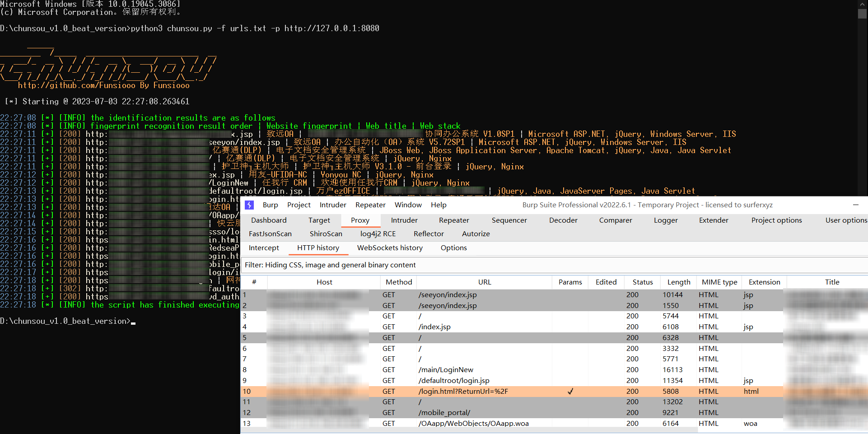Open the Intruder menu in menu bar
868x434 pixels.
pos(333,205)
